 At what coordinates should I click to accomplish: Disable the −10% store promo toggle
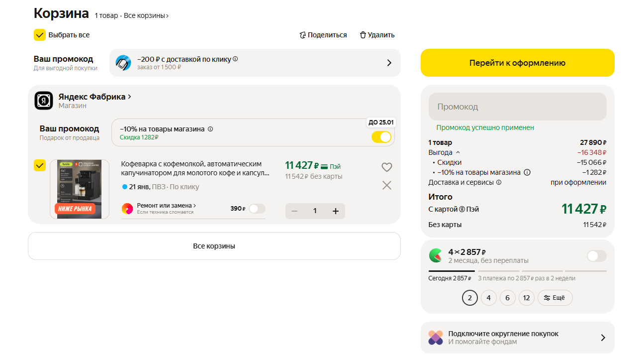pos(381,137)
